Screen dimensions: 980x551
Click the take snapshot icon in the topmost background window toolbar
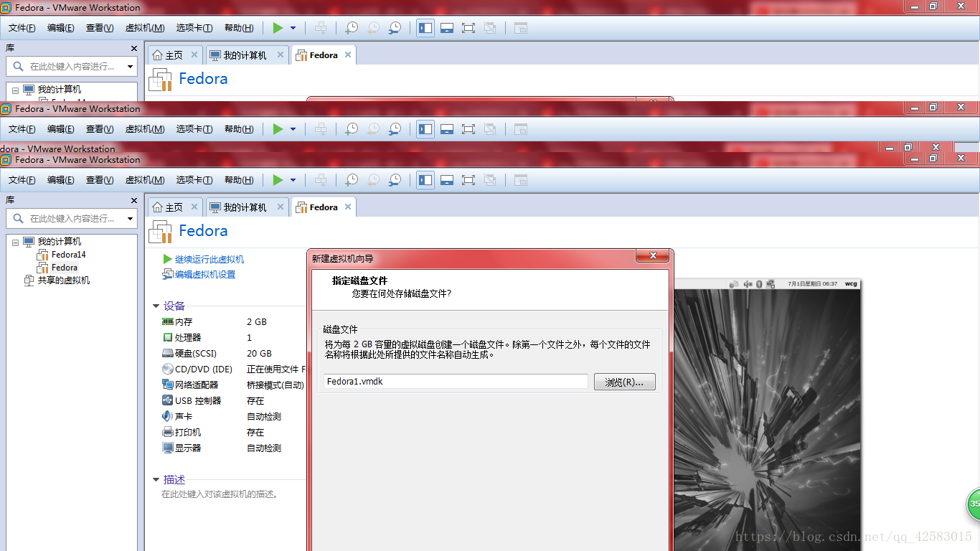click(x=352, y=28)
